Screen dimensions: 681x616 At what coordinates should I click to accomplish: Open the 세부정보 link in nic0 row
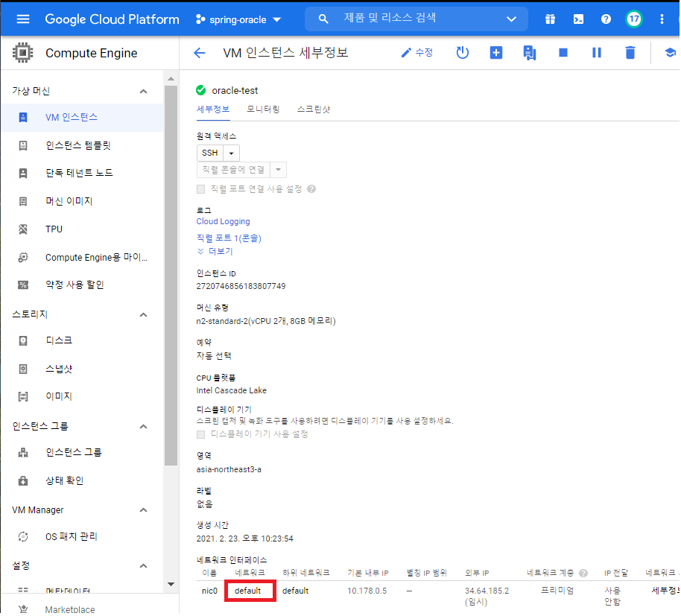666,591
